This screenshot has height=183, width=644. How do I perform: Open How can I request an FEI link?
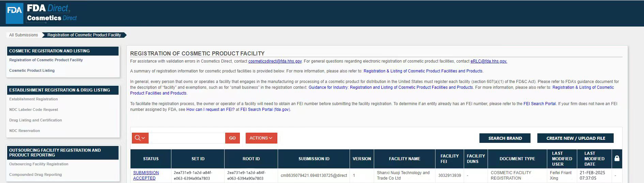pos(210,110)
